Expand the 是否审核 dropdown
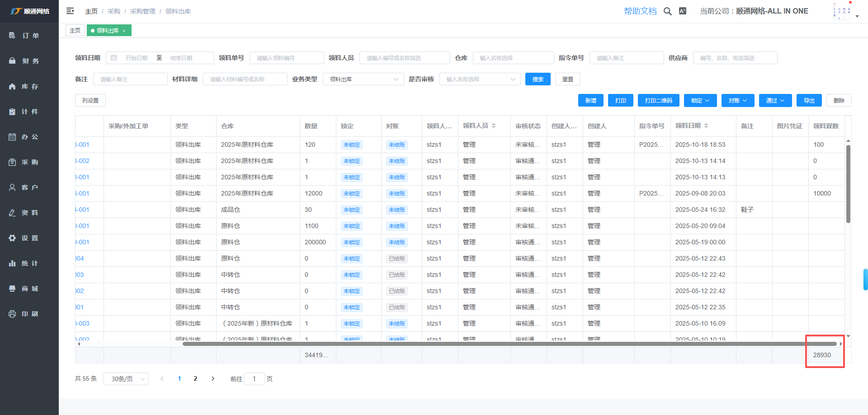The width and height of the screenshot is (868, 415). coord(480,79)
